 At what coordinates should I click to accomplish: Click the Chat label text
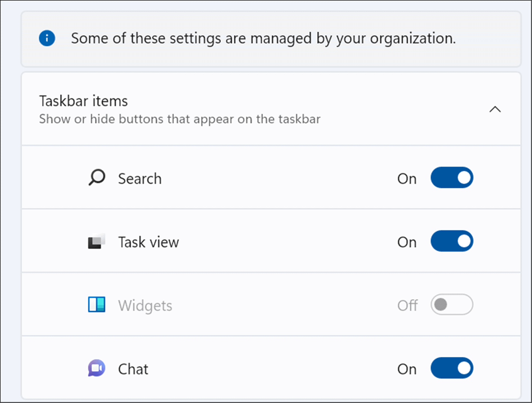tap(133, 369)
